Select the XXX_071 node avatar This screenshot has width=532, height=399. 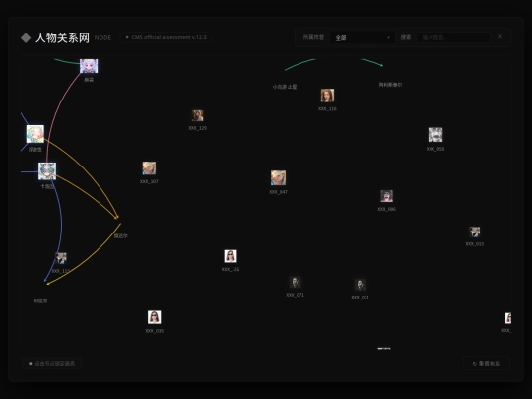pyautogui.click(x=295, y=283)
